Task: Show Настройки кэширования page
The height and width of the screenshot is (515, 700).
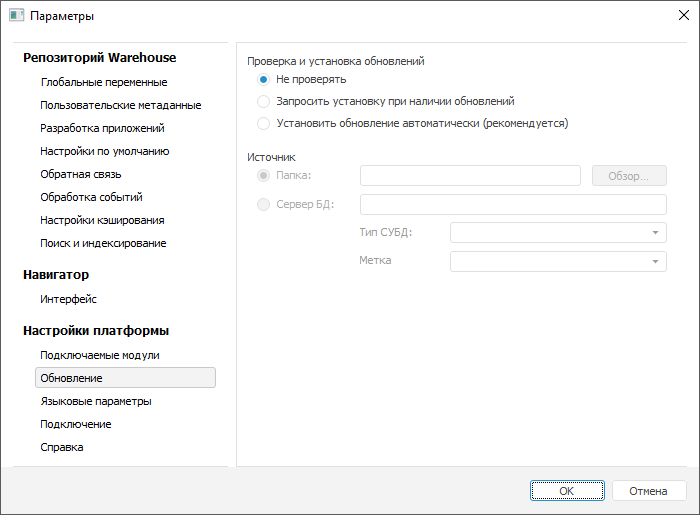Action: [102, 220]
